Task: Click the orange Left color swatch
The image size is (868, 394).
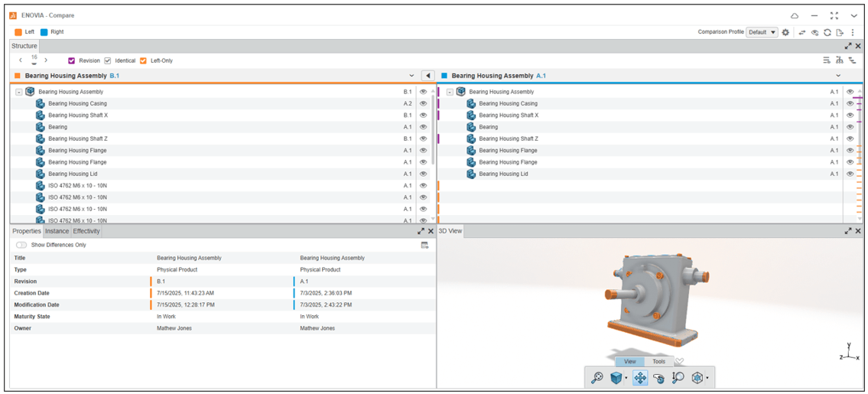Action: [x=18, y=32]
